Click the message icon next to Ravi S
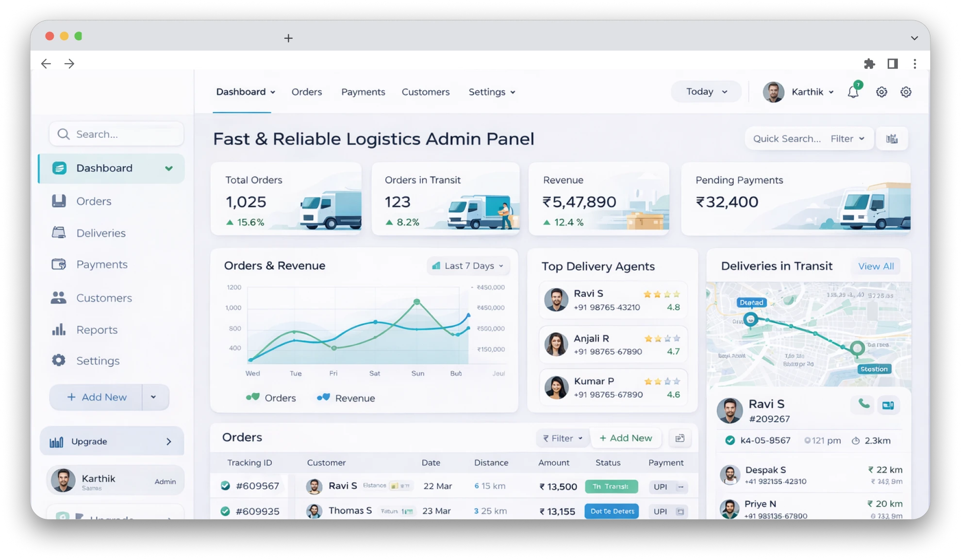 (x=888, y=405)
